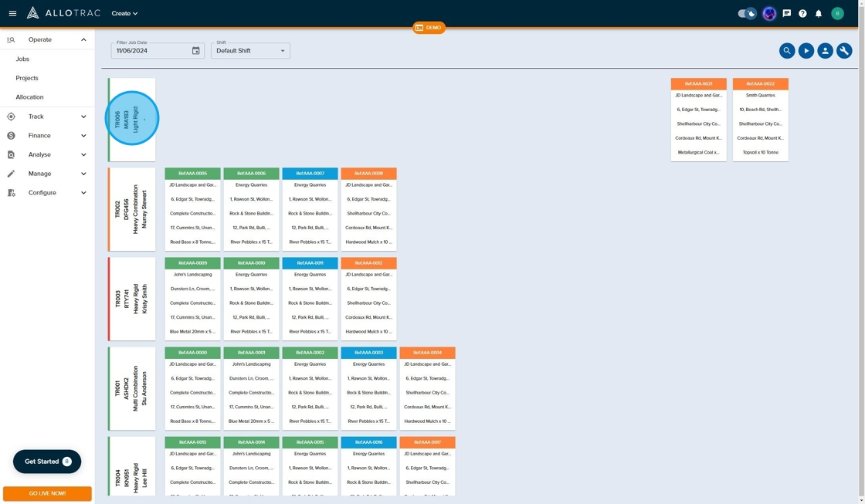Open the calendar date picker icon

pyautogui.click(x=196, y=51)
